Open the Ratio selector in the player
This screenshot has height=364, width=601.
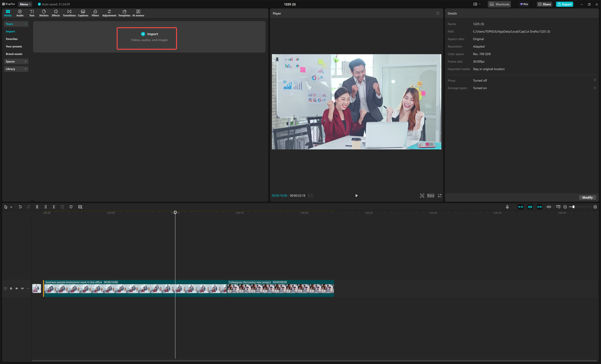[x=431, y=196]
